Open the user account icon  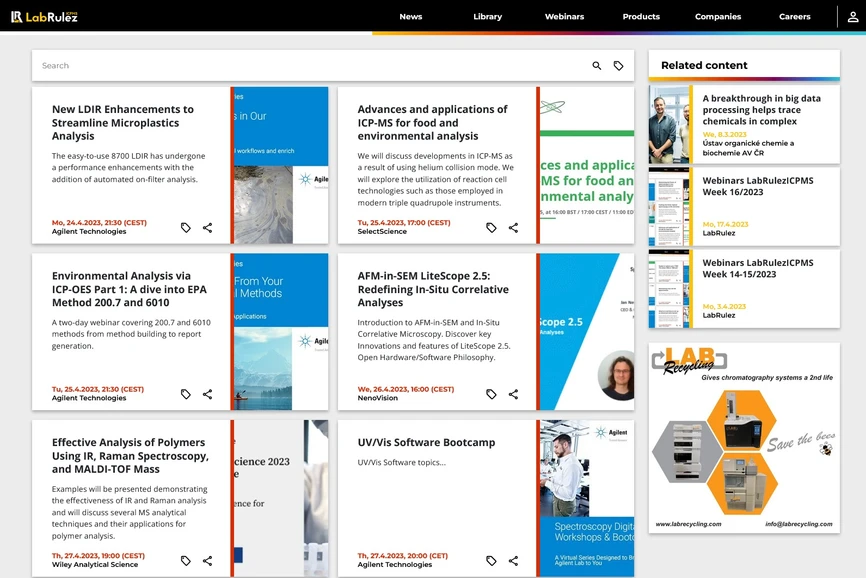(x=853, y=17)
